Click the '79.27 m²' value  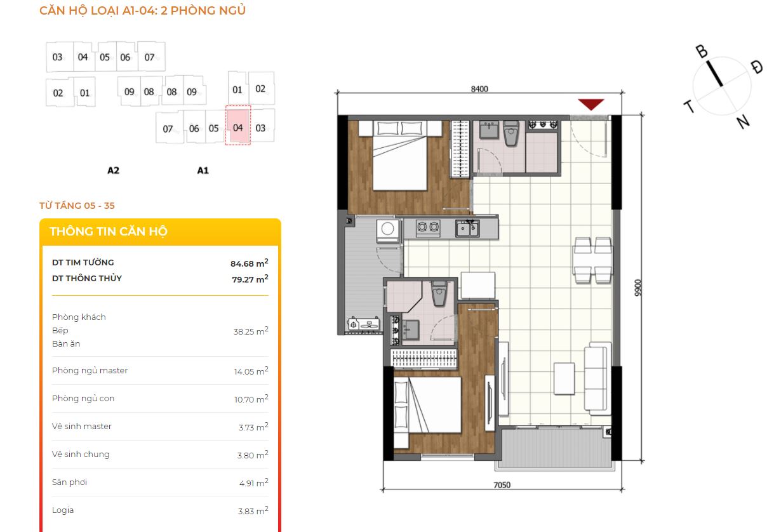point(250,278)
